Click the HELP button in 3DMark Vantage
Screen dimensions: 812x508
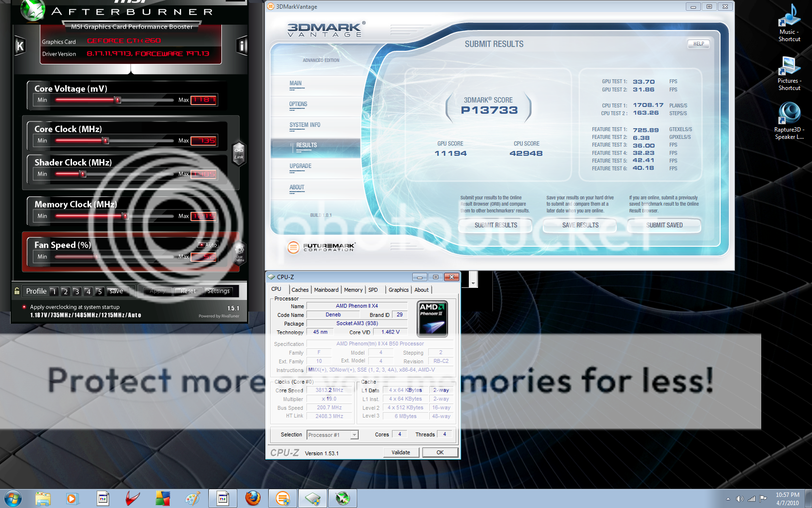[x=698, y=44]
